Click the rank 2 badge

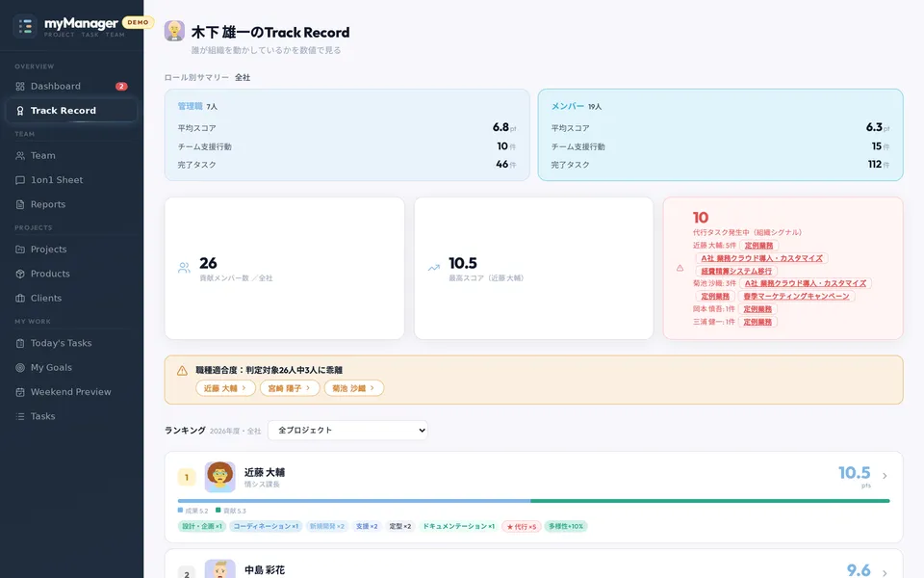(x=187, y=574)
